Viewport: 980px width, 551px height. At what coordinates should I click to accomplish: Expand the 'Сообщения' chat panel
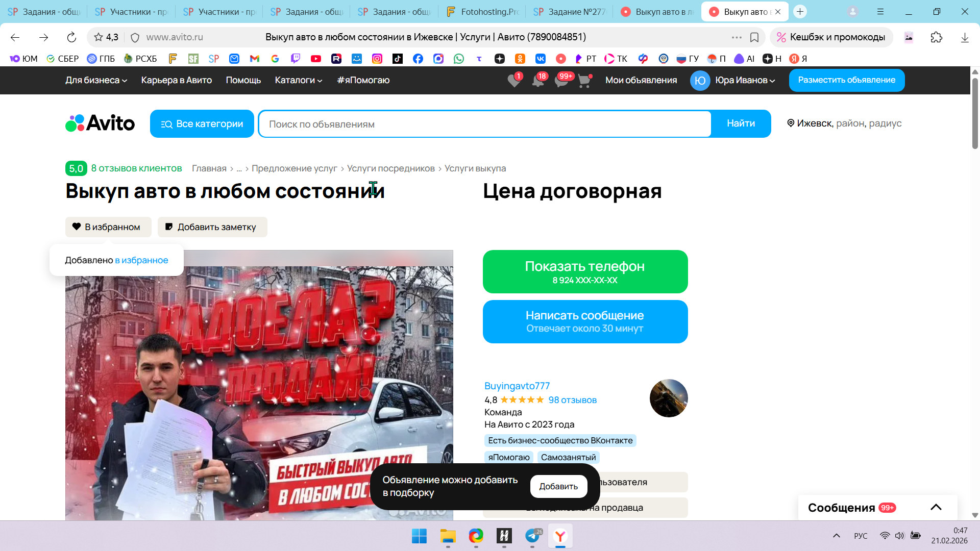pos(936,507)
